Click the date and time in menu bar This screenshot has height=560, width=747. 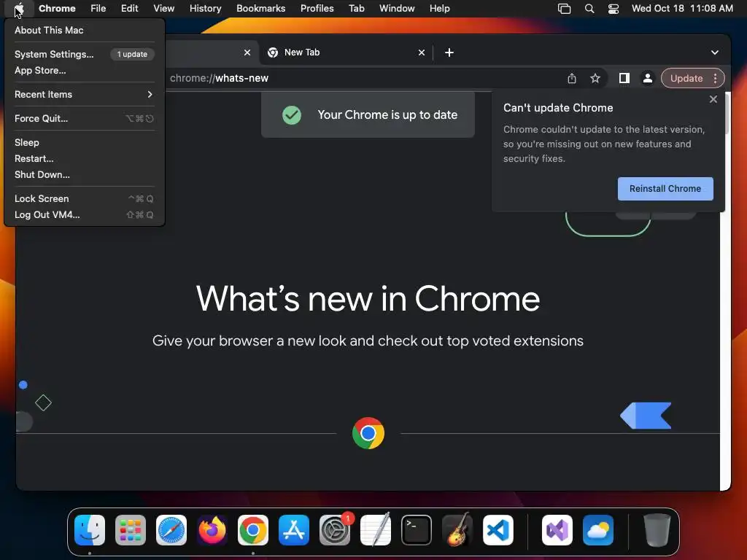click(x=682, y=9)
